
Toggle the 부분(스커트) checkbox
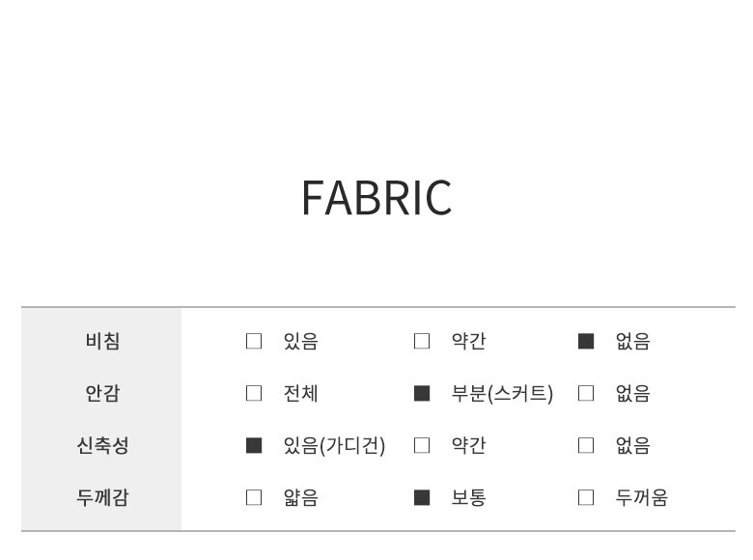point(422,393)
